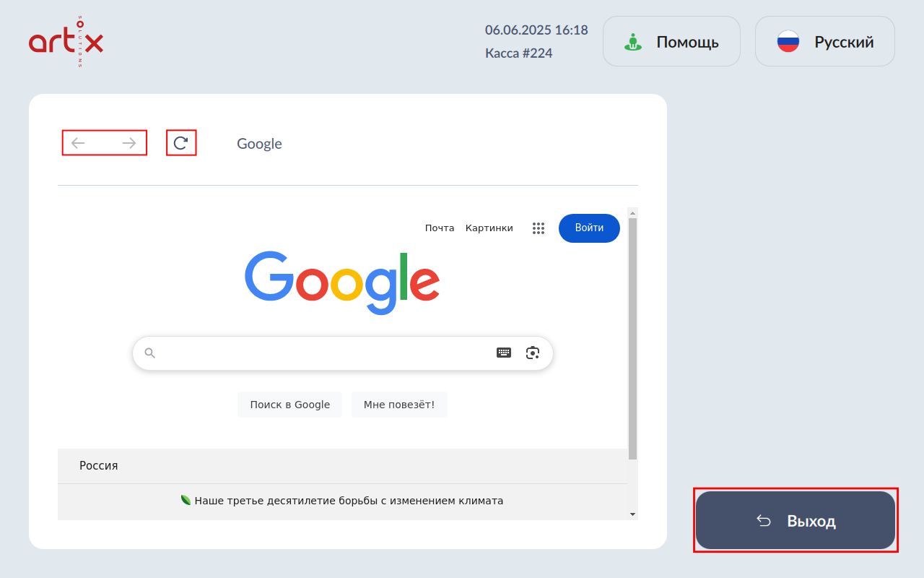This screenshot has height=578, width=924.
Task: Open the Картинки link
Action: 489,228
